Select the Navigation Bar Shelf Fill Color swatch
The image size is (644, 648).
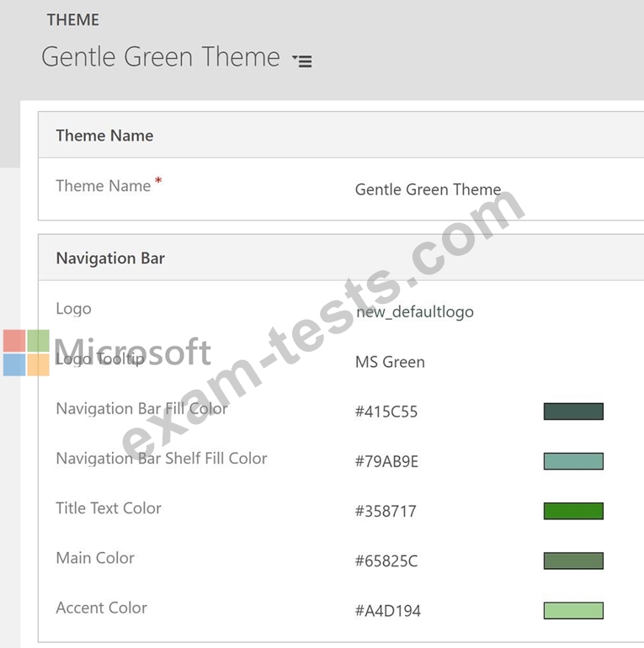[x=573, y=461]
